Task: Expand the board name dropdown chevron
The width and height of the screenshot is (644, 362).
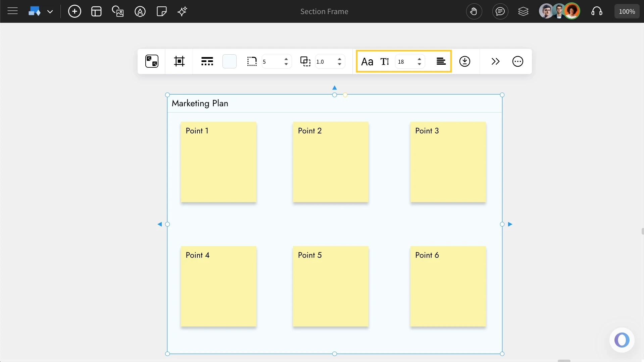Action: [x=51, y=11]
